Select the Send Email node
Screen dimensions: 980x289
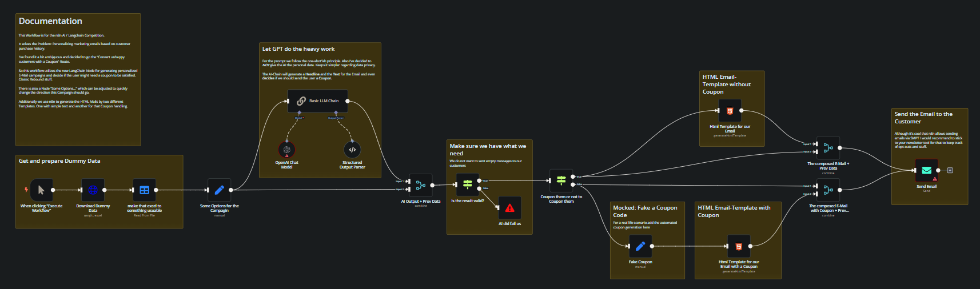927,170
